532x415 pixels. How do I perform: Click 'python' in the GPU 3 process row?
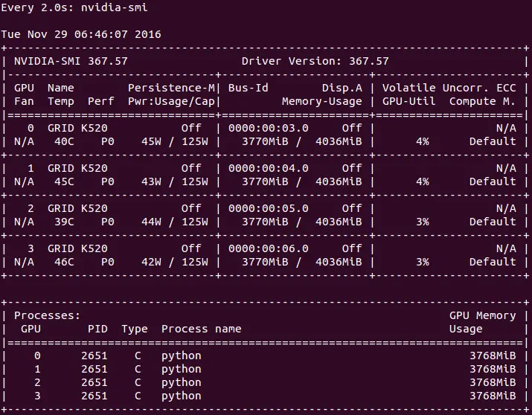pyautogui.click(x=182, y=396)
